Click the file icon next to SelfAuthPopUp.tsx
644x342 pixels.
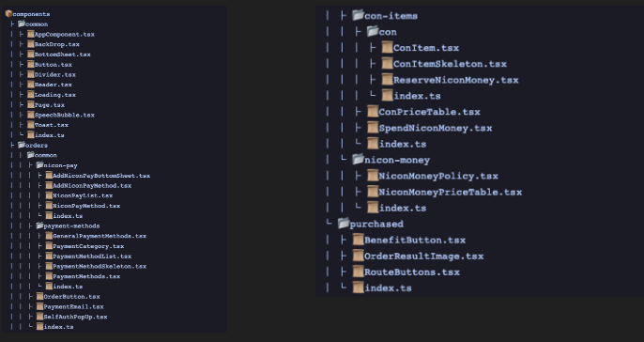39,317
